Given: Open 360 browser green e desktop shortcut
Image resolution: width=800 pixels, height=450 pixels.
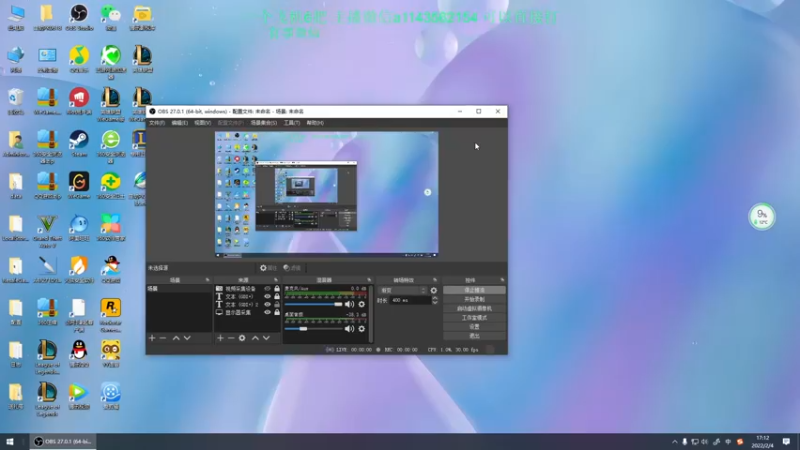Looking at the screenshot, I should (x=111, y=146).
